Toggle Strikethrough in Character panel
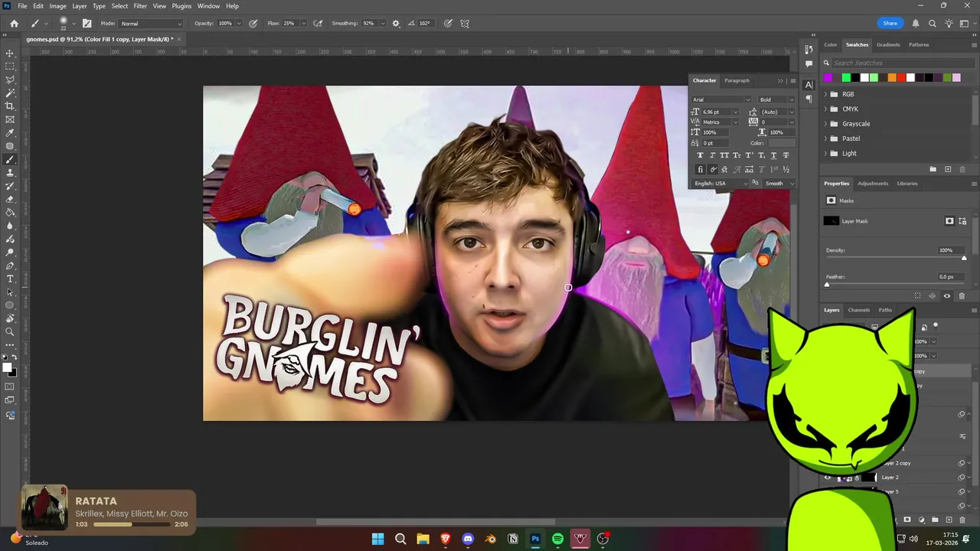980x551 pixels. pyautogui.click(x=786, y=155)
